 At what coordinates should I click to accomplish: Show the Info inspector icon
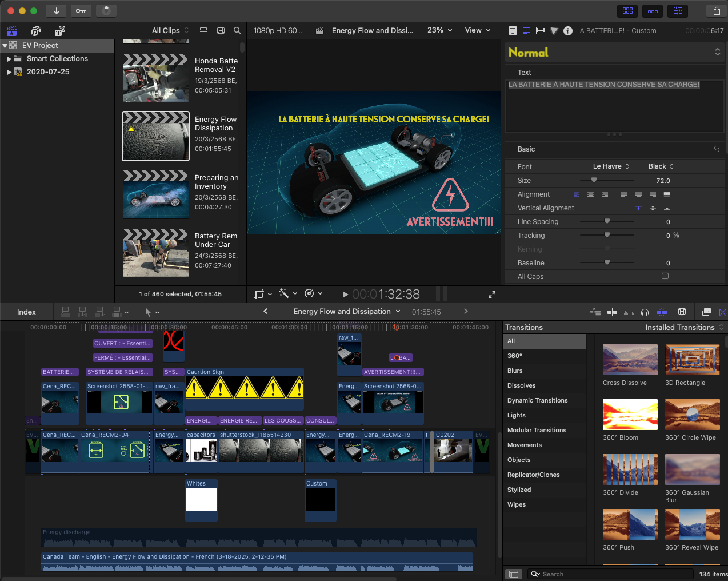pyautogui.click(x=567, y=31)
